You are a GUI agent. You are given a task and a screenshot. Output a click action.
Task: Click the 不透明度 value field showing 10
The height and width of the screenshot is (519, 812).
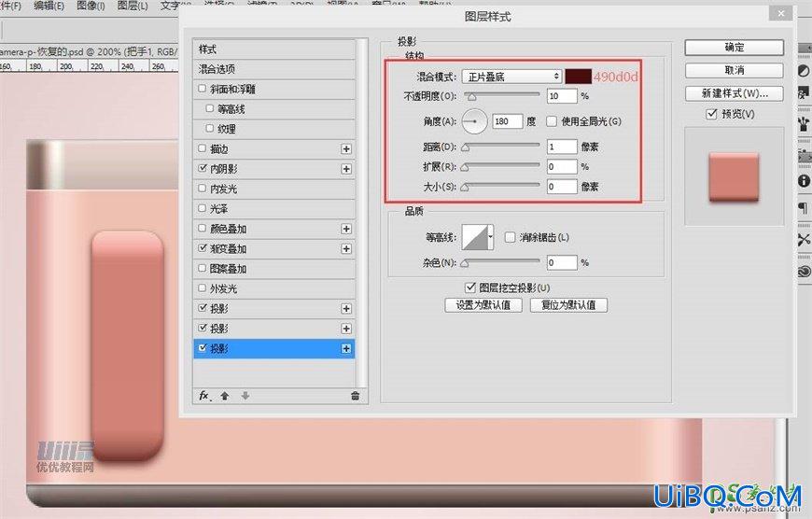[562, 96]
